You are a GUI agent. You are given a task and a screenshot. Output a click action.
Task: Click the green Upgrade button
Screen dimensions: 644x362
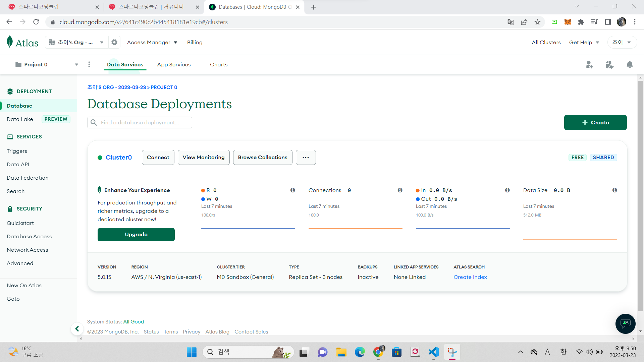(136, 235)
